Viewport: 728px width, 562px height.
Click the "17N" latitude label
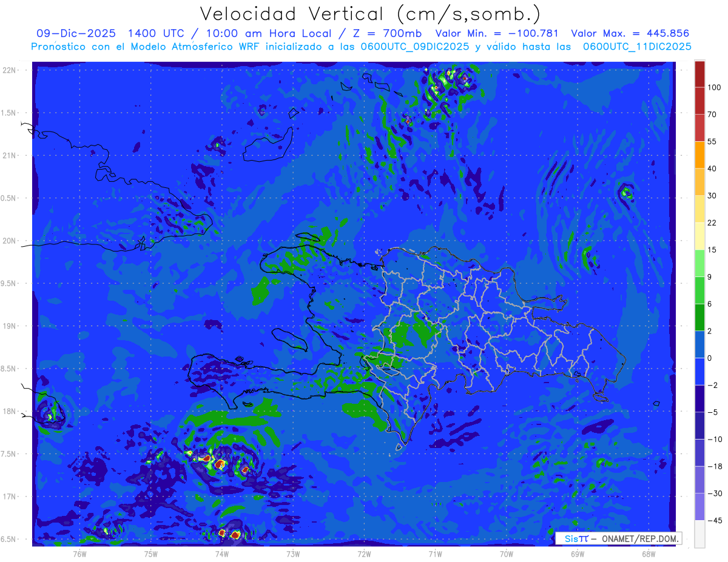(x=10, y=497)
